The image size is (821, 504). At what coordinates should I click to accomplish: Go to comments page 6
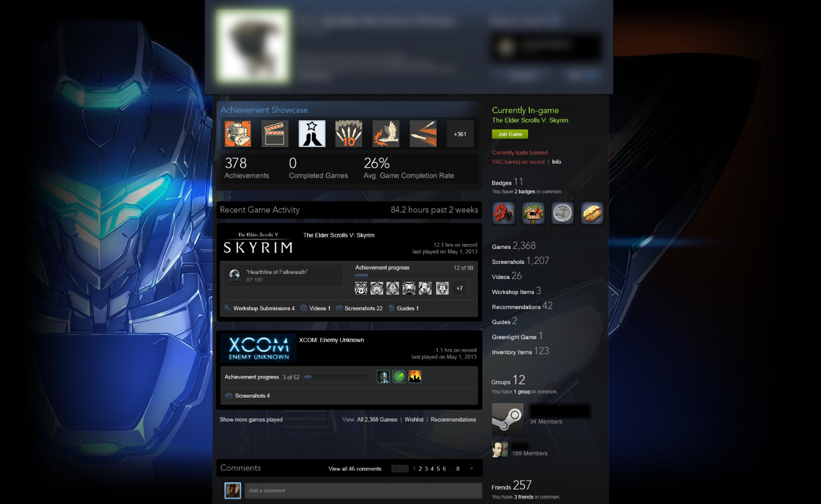444,469
